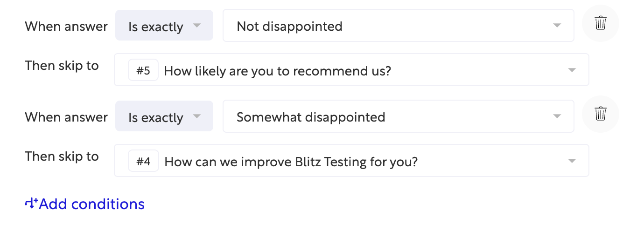Screen dimensions: 644x231
Task: Click the arrow on second Is exactly operator
Action: tap(196, 116)
